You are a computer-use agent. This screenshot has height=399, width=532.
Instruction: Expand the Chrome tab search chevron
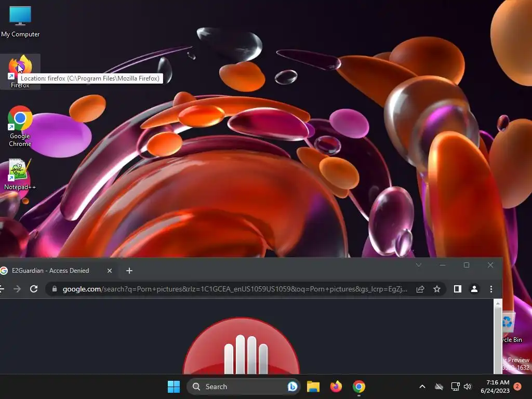pyautogui.click(x=419, y=265)
